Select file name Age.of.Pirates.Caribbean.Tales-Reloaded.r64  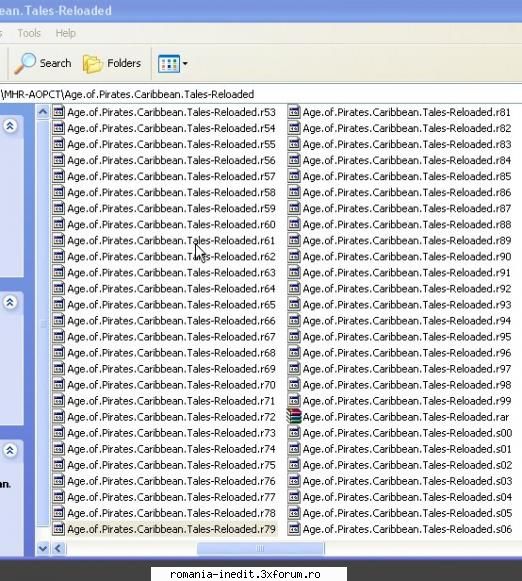(x=172, y=289)
